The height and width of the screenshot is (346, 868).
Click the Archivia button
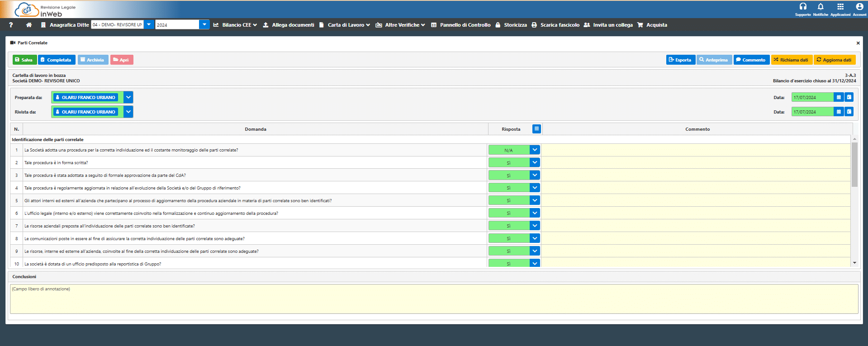(93, 60)
